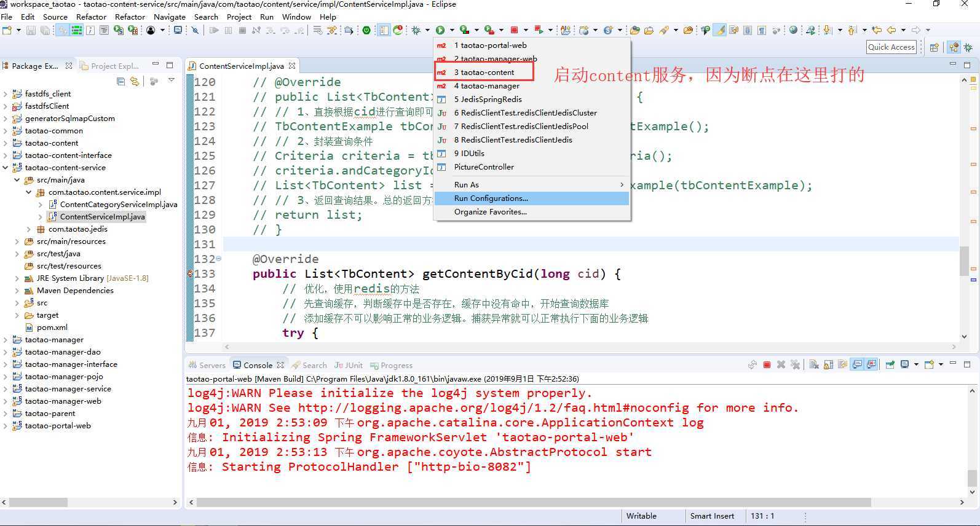Switch to the Project Explorer tab
This screenshot has height=526, width=980.
109,66
